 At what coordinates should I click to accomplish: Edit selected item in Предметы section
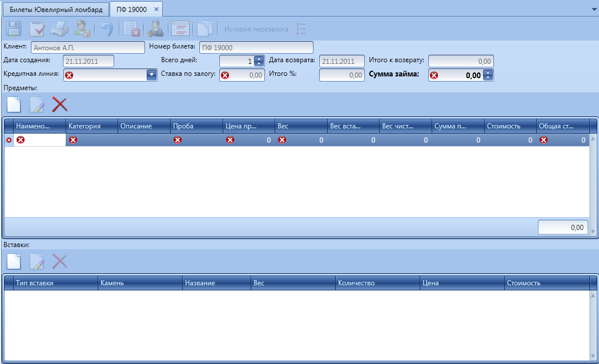point(37,104)
